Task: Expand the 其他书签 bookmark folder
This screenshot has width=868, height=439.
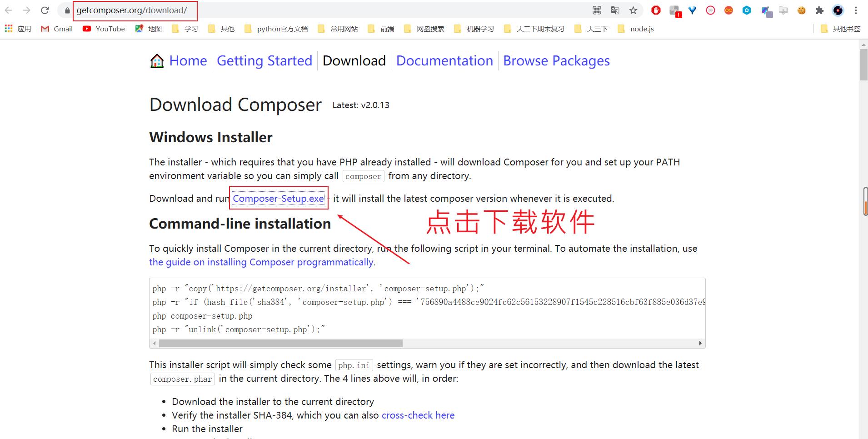Action: click(x=840, y=29)
